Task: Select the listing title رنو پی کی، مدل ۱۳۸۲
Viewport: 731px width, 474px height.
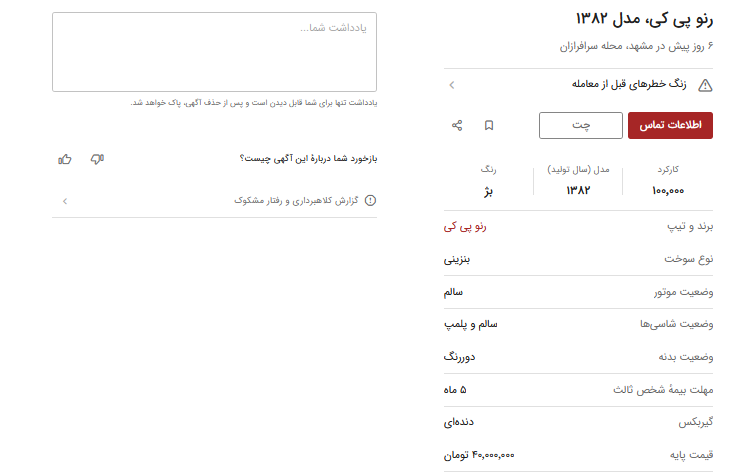Action: [x=644, y=19]
